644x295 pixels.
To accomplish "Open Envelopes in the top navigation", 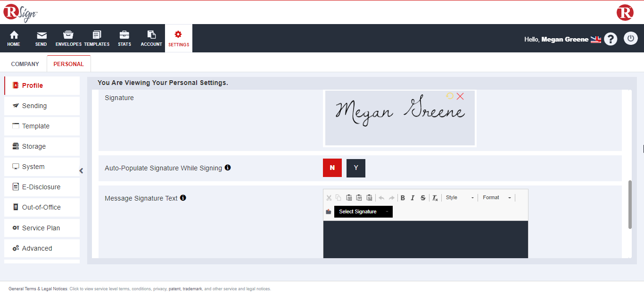I will coord(68,39).
